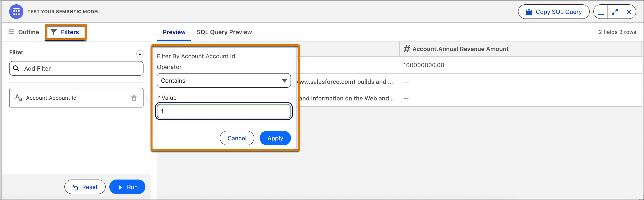Apply the Account Id filter
Screen dimensions: 644x200
point(275,138)
